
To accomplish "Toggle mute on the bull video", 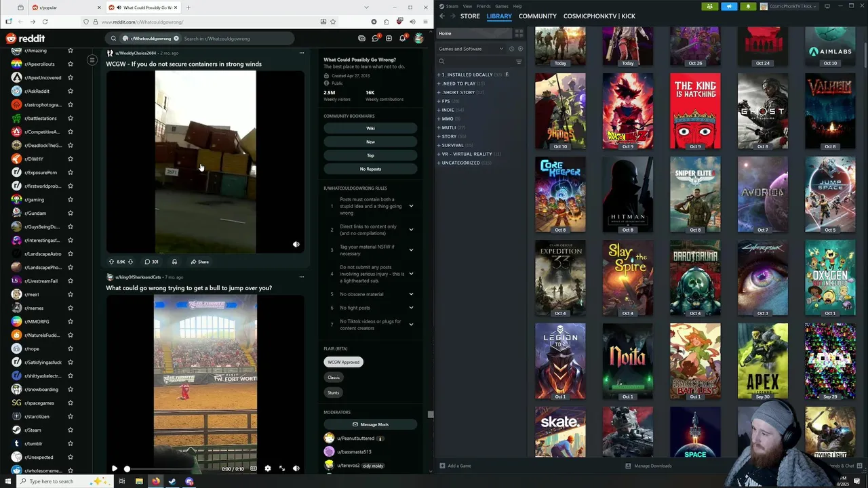I will [296, 468].
